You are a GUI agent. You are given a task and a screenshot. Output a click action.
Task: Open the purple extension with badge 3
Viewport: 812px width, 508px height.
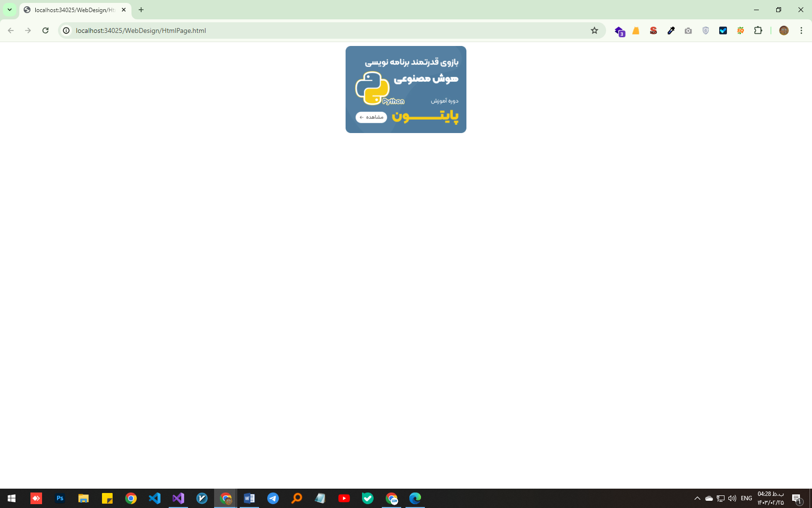(x=619, y=31)
